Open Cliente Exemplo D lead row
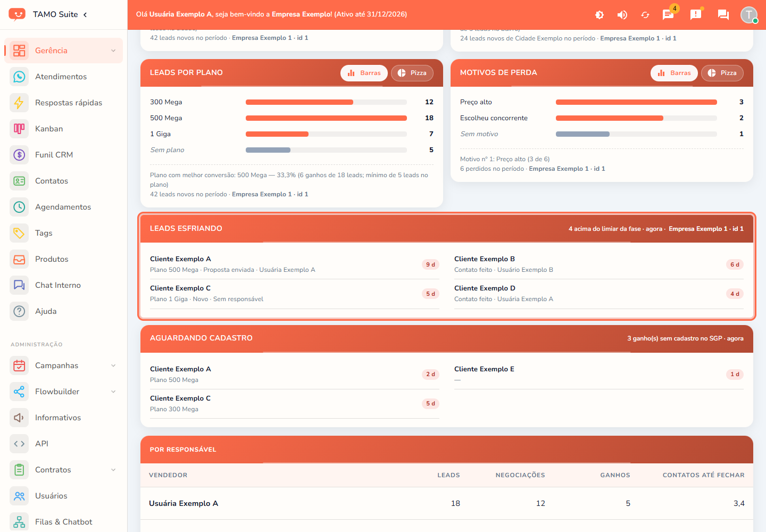The image size is (766, 532). (x=599, y=294)
